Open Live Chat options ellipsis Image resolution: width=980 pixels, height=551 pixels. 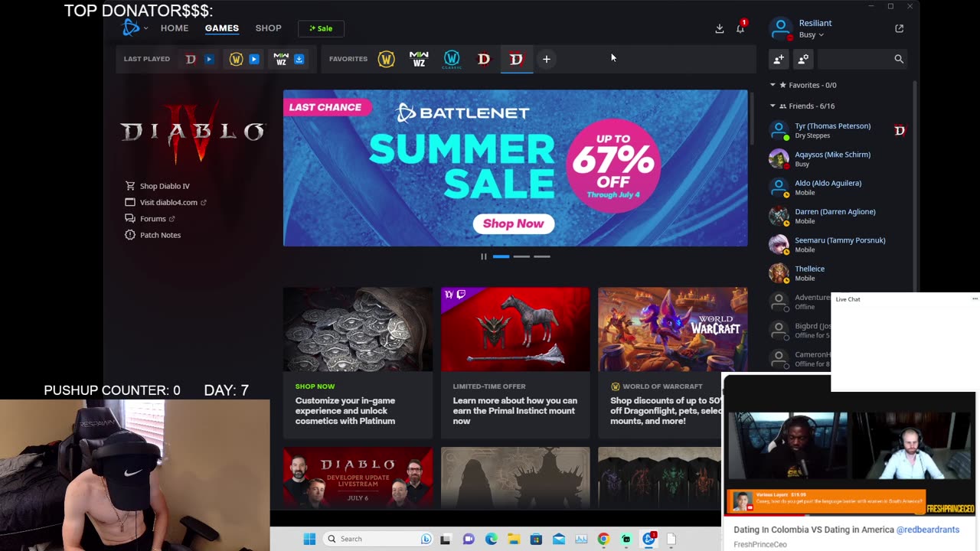click(974, 299)
